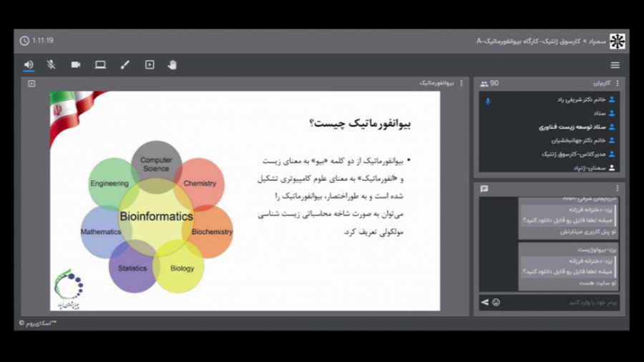Select user ستاد توسعه زیست فناوری

(572, 127)
